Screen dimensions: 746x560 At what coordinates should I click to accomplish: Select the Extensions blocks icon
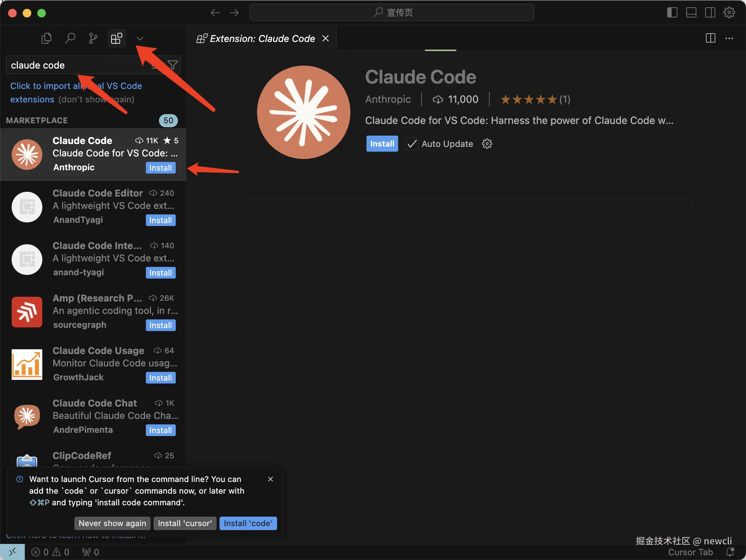click(116, 38)
